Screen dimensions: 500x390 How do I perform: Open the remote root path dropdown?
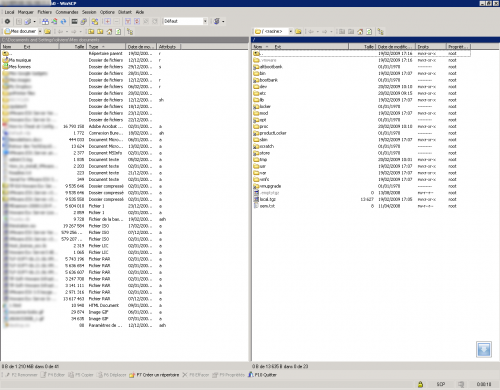click(x=291, y=31)
